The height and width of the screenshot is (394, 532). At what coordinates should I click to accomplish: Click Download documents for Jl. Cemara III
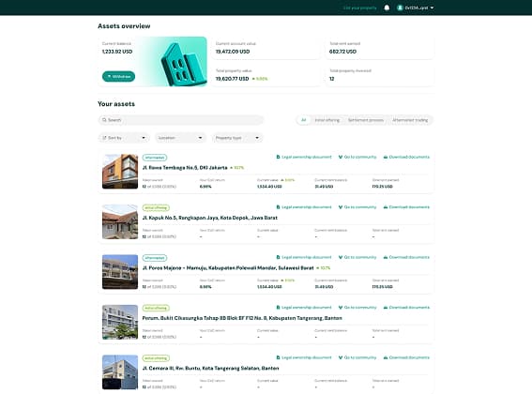tap(406, 357)
